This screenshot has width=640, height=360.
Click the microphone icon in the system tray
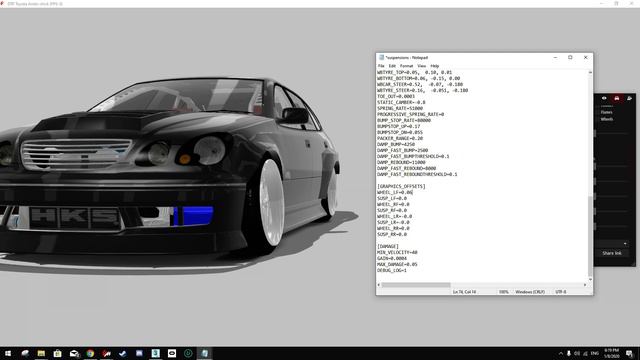point(568,353)
